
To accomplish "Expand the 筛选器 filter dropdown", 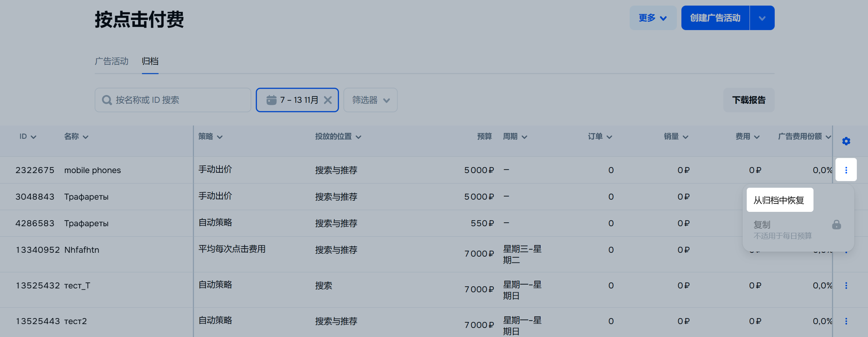I will click(370, 100).
